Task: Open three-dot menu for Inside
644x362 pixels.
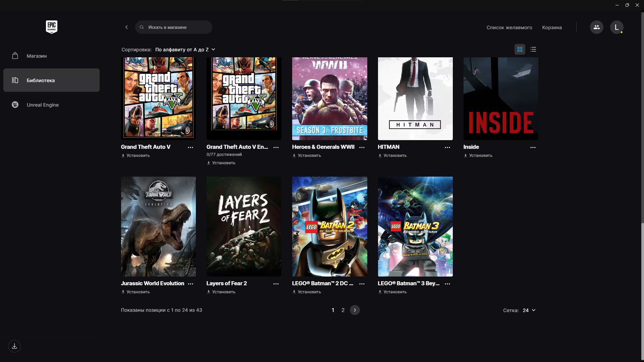Action: tap(533, 147)
